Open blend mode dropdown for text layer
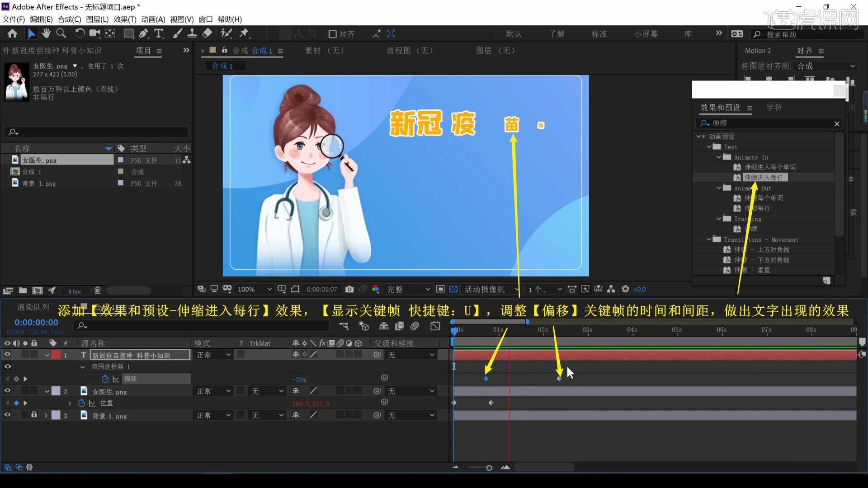 [213, 355]
